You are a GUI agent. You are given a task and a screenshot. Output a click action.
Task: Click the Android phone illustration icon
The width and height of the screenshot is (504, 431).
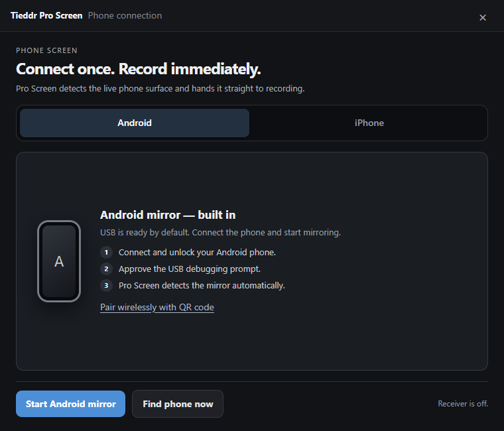pyautogui.click(x=59, y=261)
